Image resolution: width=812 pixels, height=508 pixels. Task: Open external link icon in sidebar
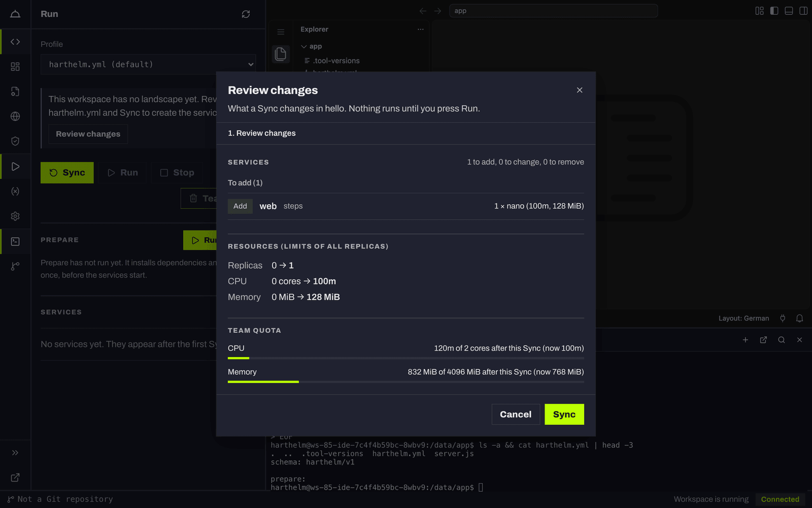tap(15, 478)
